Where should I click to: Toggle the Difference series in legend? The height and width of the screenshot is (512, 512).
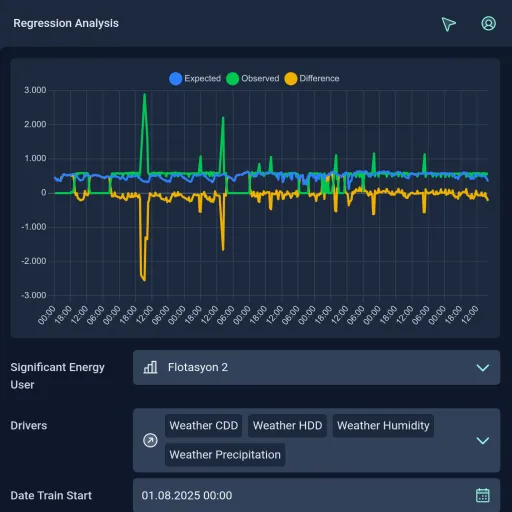click(312, 79)
